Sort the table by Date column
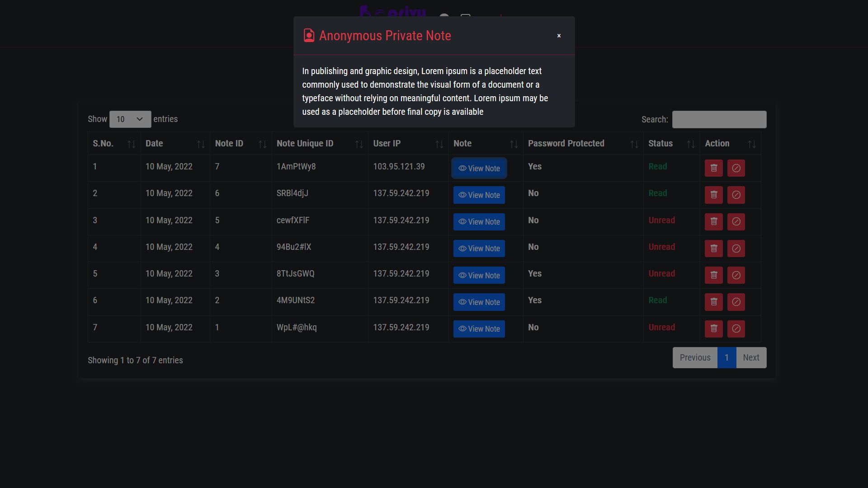 click(175, 144)
